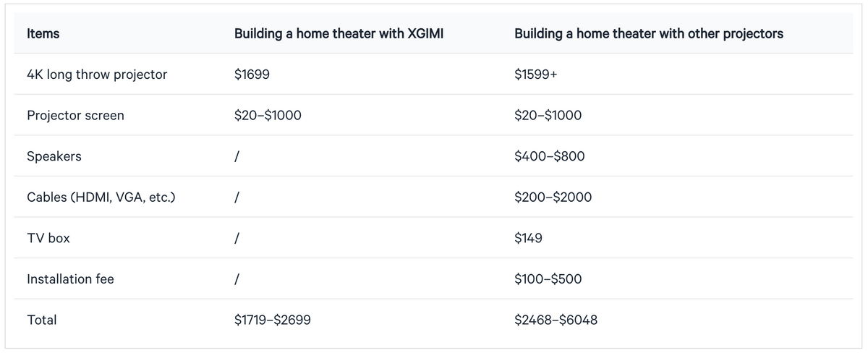The width and height of the screenshot is (868, 353).
Task: Click the slash in the XGIMI Speakers cell
Action: [237, 156]
